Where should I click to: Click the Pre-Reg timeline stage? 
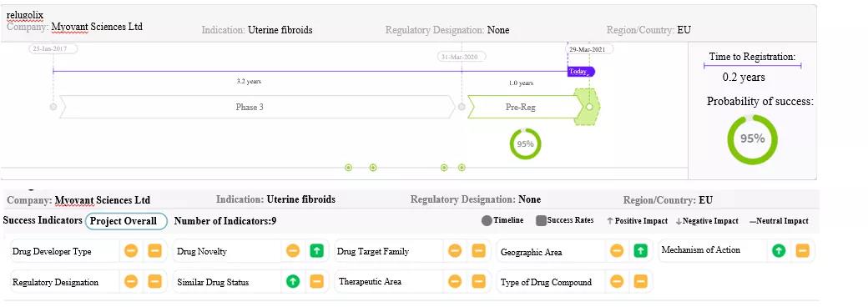523,107
